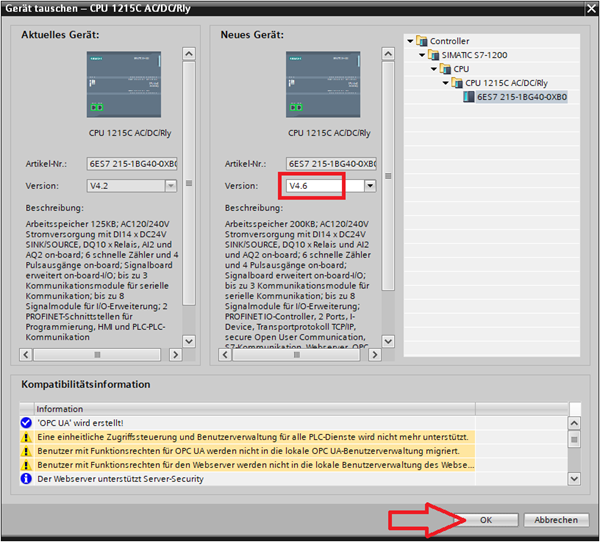Close the Gerät tauschen dialog
The height and width of the screenshot is (542, 600).
click(x=592, y=9)
